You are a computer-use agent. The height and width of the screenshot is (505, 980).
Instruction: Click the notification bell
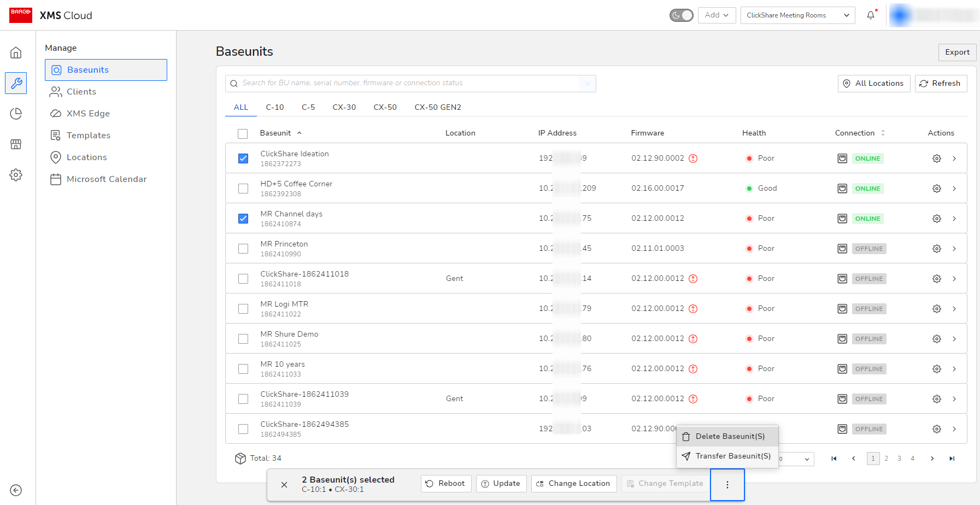pyautogui.click(x=871, y=15)
